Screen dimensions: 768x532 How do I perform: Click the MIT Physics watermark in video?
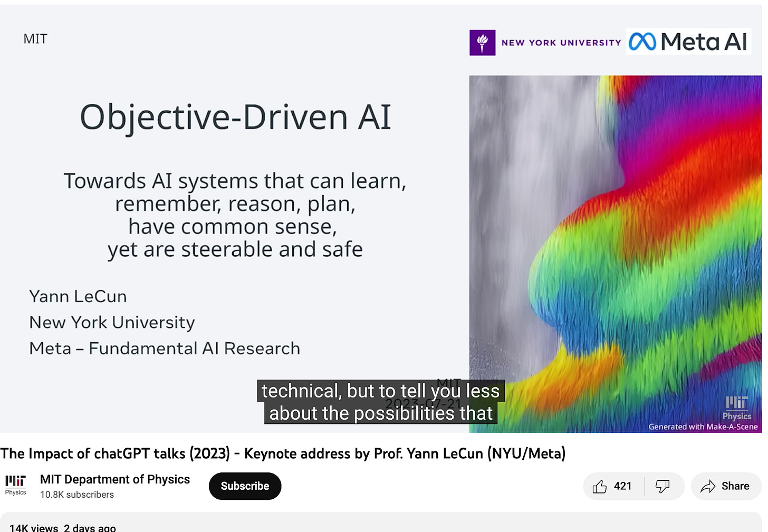point(737,409)
